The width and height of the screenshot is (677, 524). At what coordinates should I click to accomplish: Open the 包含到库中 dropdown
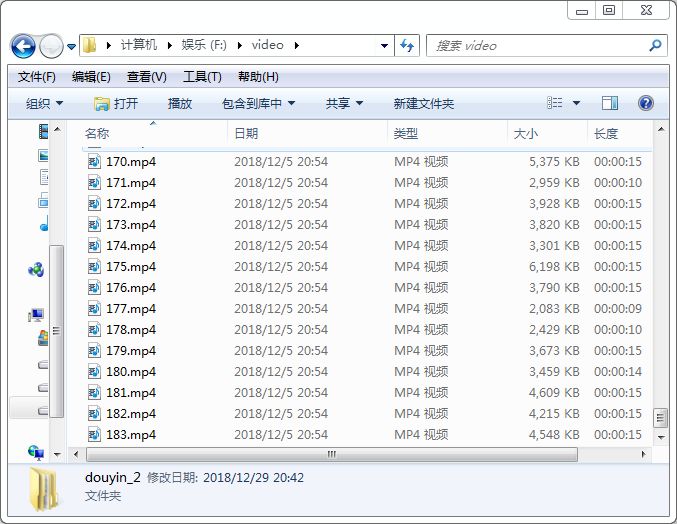(x=258, y=104)
